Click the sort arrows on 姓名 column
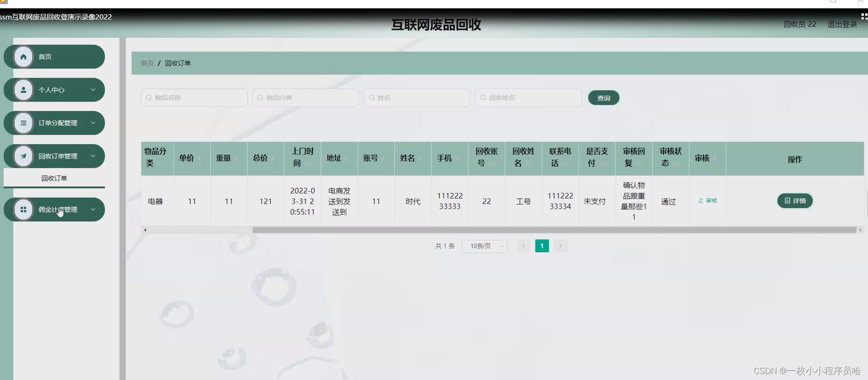 (420, 158)
